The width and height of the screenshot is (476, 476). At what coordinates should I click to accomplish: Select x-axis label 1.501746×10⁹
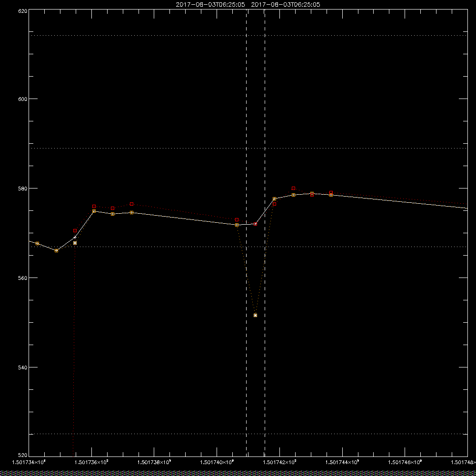click(x=405, y=462)
